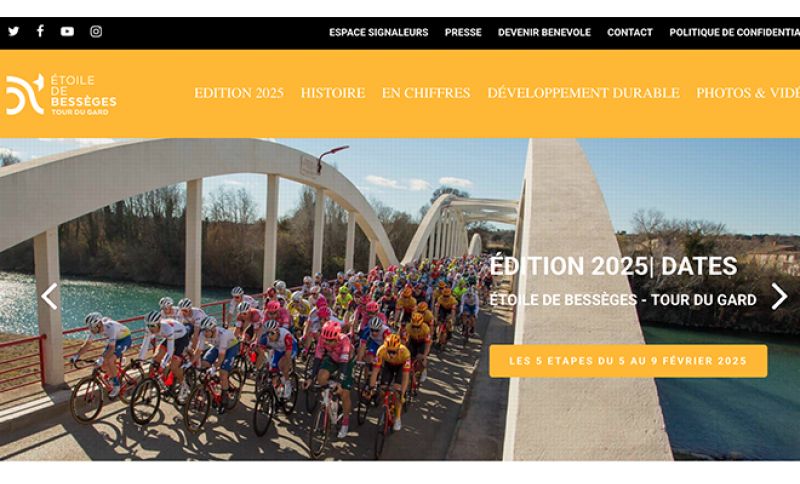Click the cyclists on bridge hero image
Image resolution: width=800 pixels, height=484 pixels.
(255, 316)
